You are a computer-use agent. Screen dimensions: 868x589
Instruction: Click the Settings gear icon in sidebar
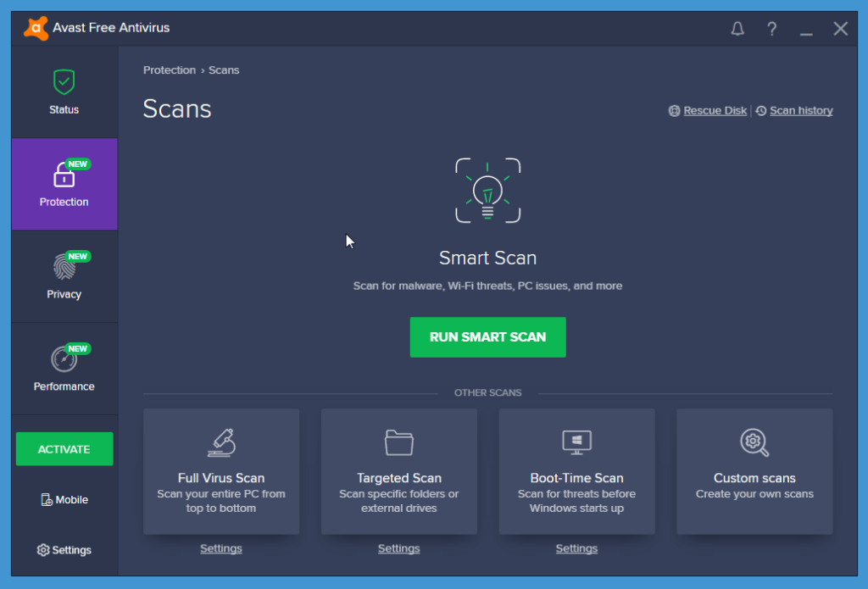(x=43, y=550)
